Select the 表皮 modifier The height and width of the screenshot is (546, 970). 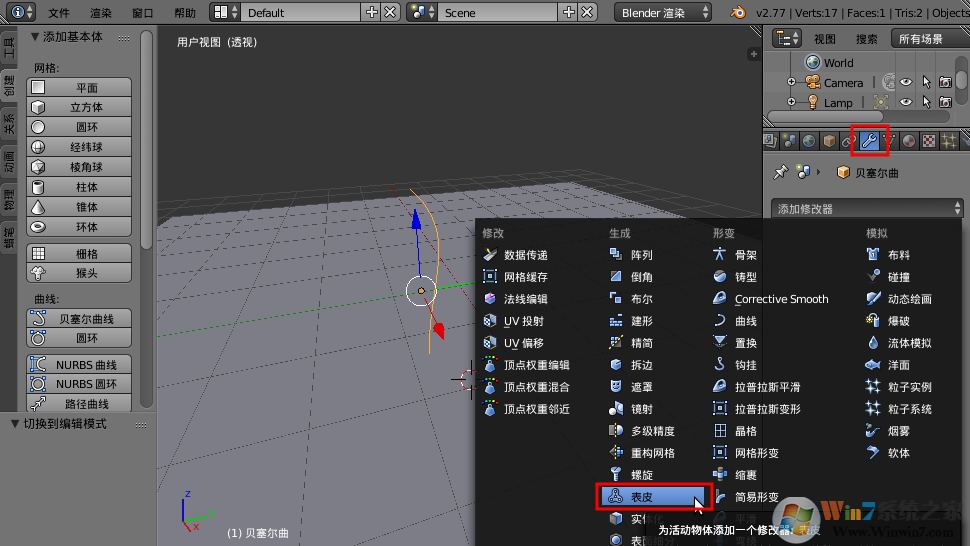tap(653, 497)
